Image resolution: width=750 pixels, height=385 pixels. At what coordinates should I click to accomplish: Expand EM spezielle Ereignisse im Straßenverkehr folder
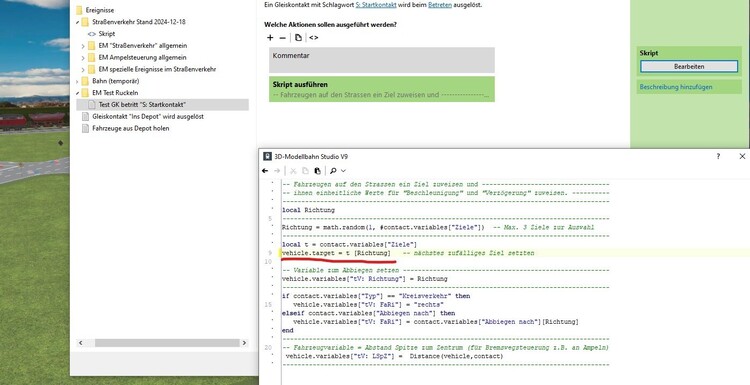83,69
